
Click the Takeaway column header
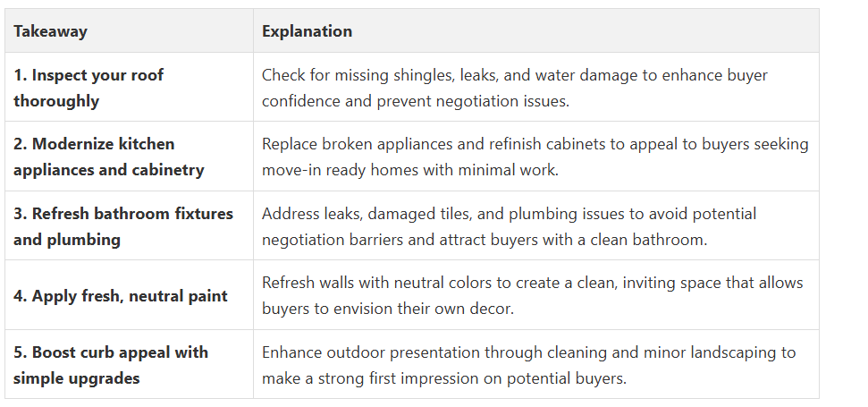(x=50, y=31)
